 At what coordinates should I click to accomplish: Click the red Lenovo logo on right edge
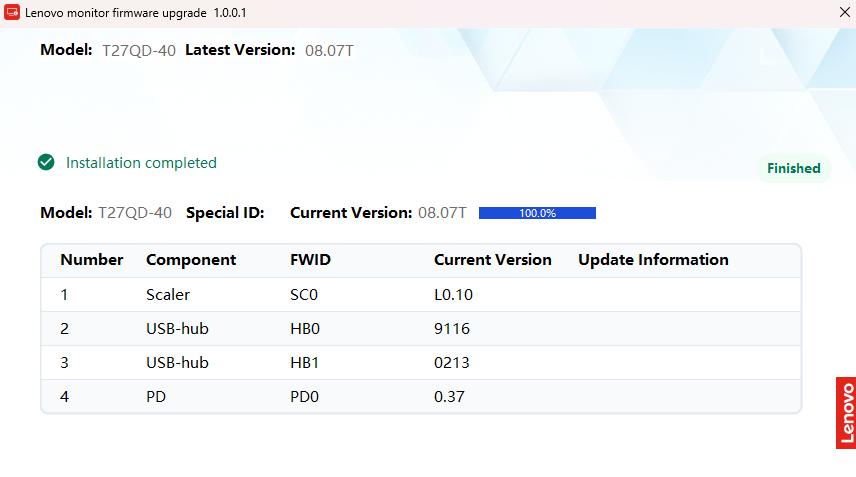(846, 412)
